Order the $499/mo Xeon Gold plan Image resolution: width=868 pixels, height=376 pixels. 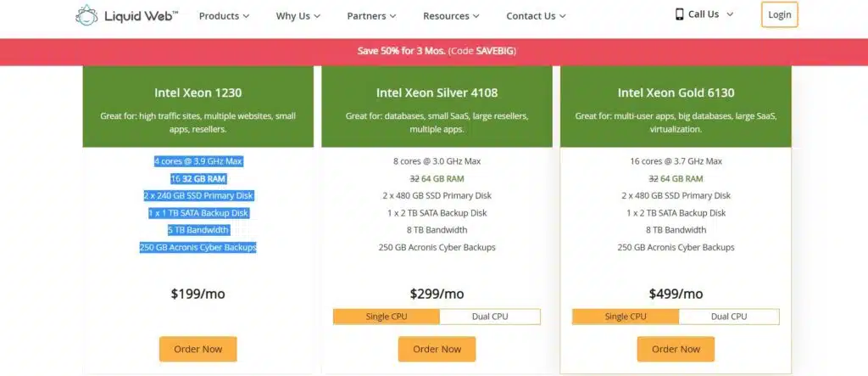pyautogui.click(x=676, y=349)
